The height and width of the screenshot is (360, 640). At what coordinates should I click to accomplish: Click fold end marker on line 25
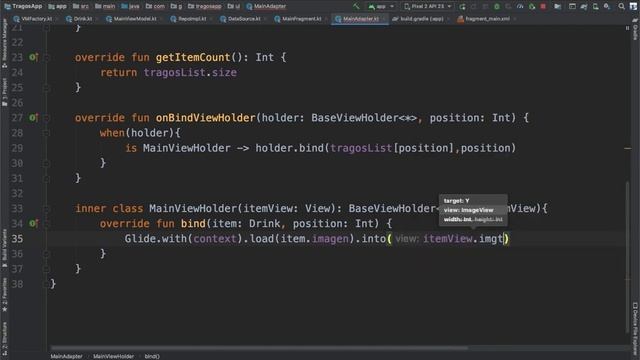click(x=46, y=88)
